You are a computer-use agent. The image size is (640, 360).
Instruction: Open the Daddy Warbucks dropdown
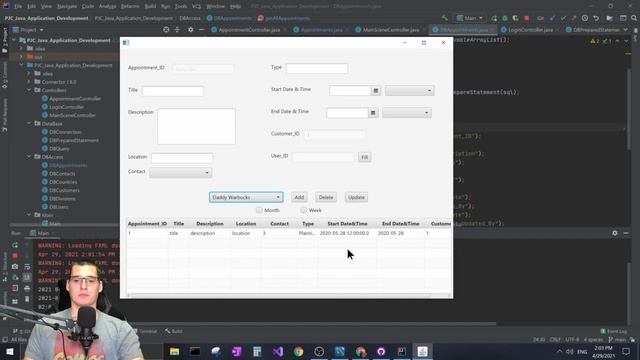[246, 197]
